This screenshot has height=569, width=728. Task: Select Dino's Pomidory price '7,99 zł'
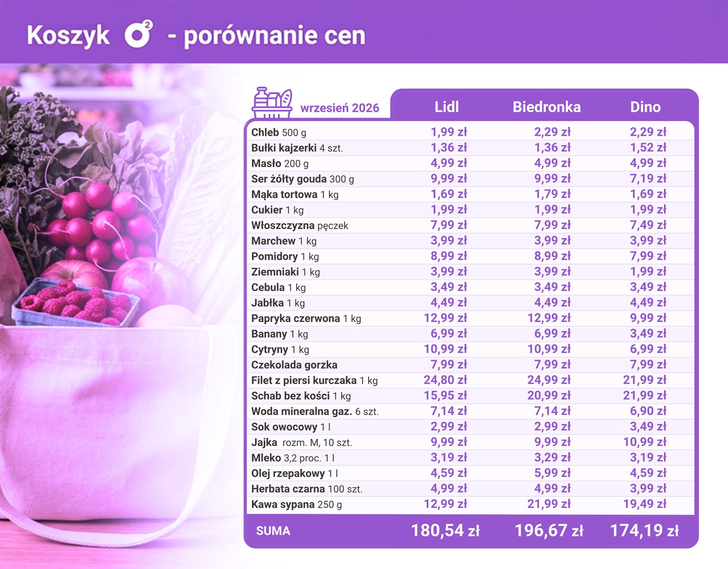[648, 256]
